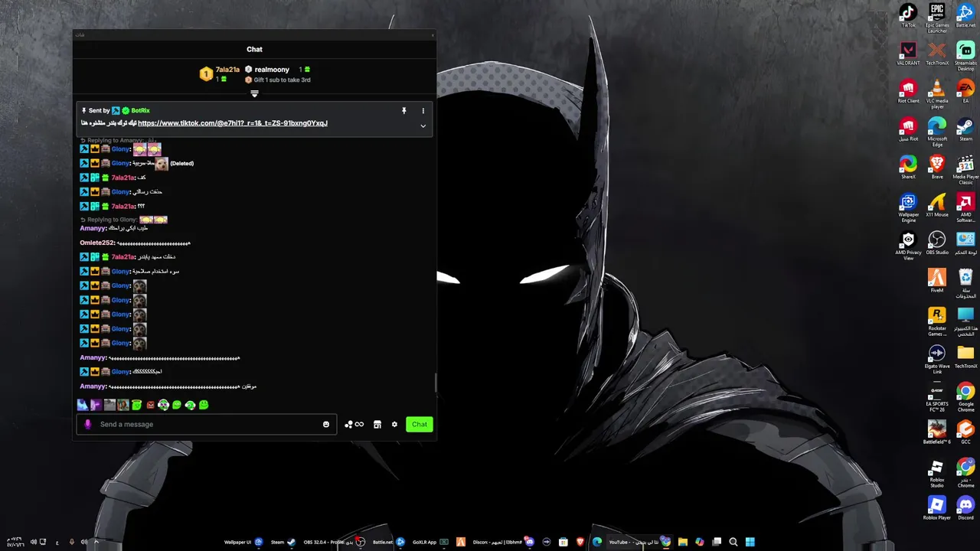Click 'Gift 1 sub to take 3rd'

click(282, 80)
